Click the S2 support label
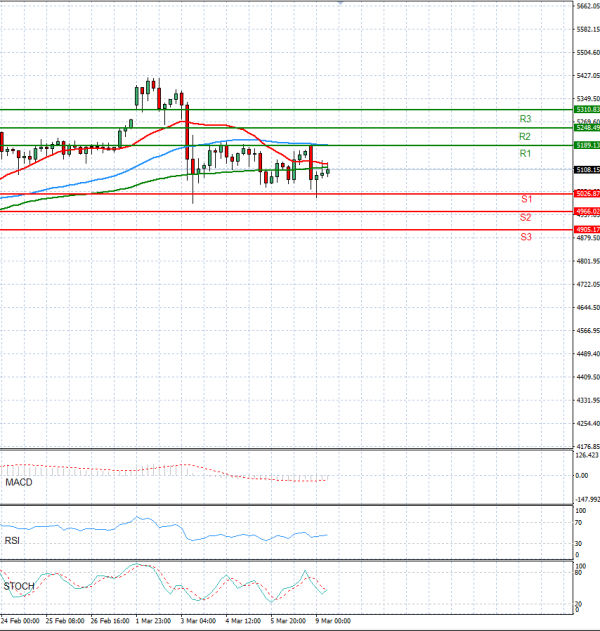 525,217
